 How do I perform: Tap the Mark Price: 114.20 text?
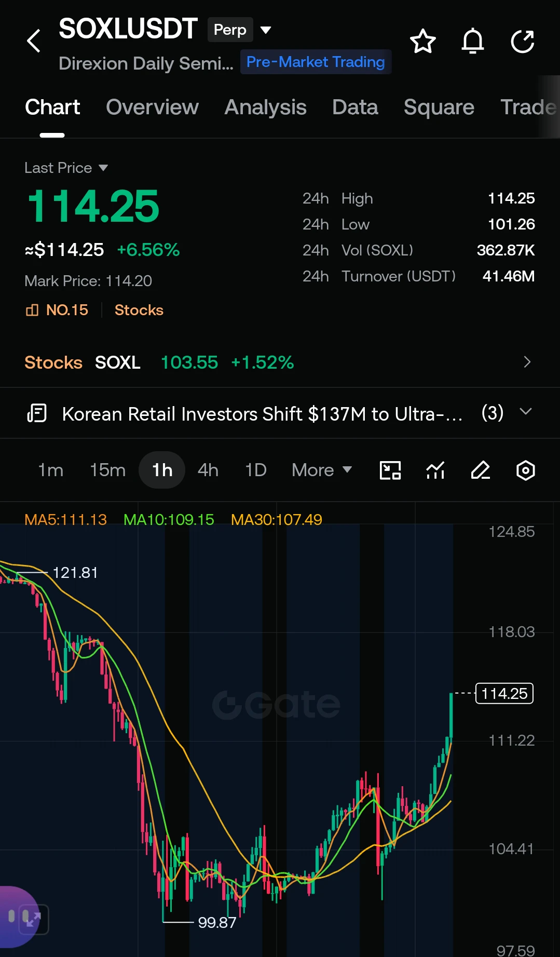point(88,281)
